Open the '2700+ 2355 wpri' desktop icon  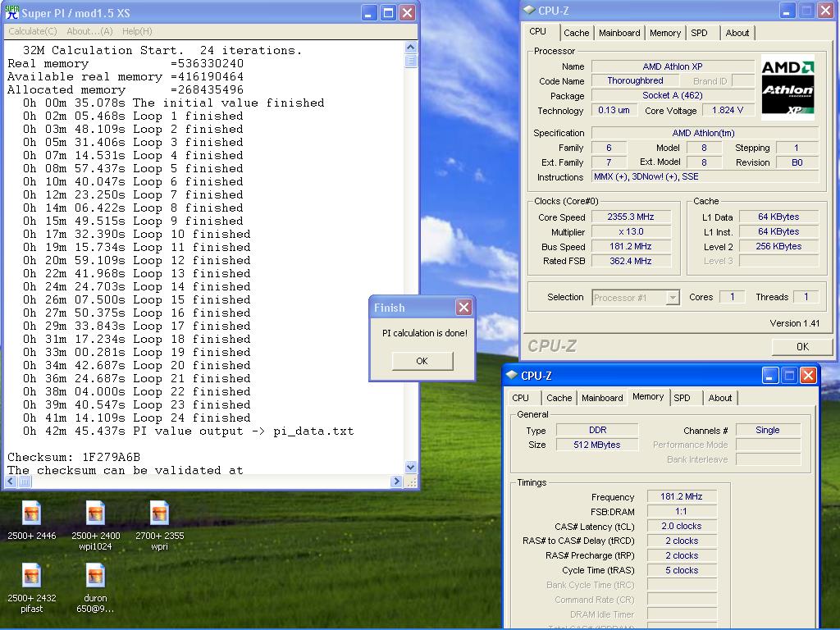pyautogui.click(x=160, y=514)
